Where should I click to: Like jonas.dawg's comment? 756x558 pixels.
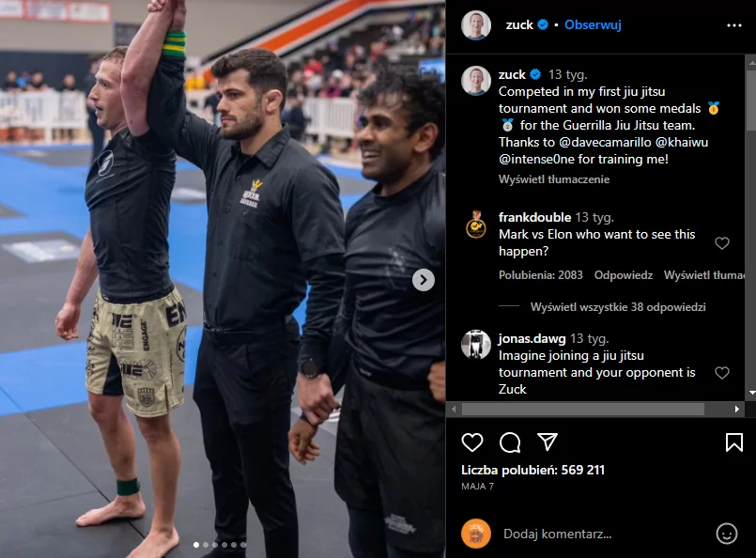coord(722,372)
